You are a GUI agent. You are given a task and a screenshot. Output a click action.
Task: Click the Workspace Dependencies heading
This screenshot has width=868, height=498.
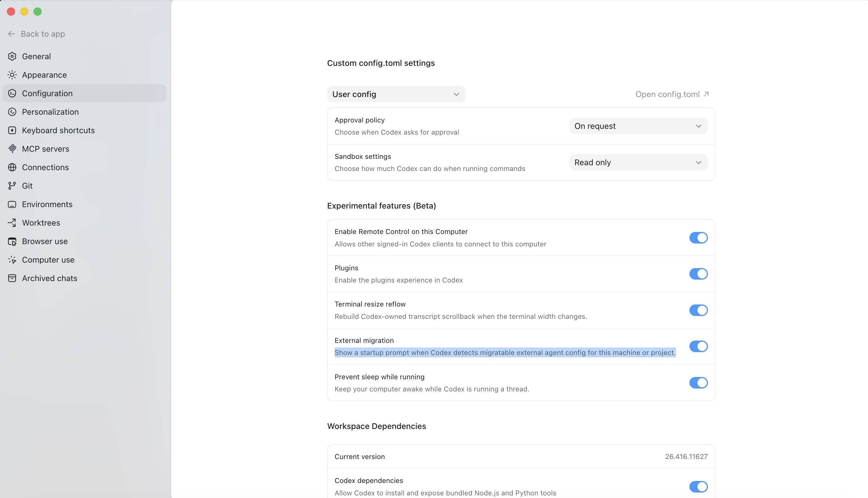(376, 426)
